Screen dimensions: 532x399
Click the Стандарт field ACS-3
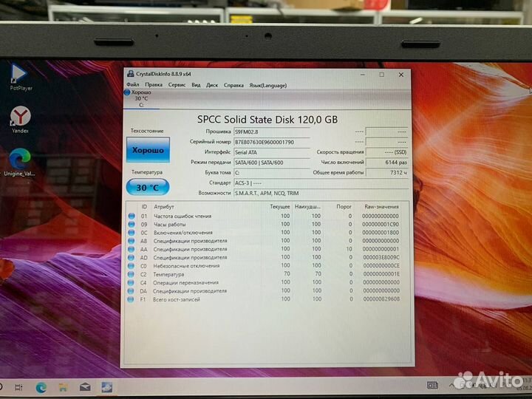click(321, 183)
